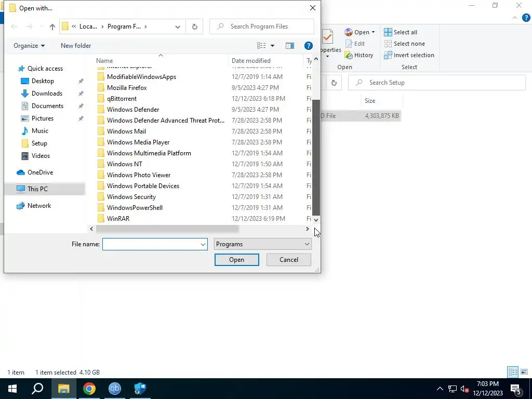The width and height of the screenshot is (532, 399).
Task: Select the Windows Defender folder
Action: [x=132, y=110]
